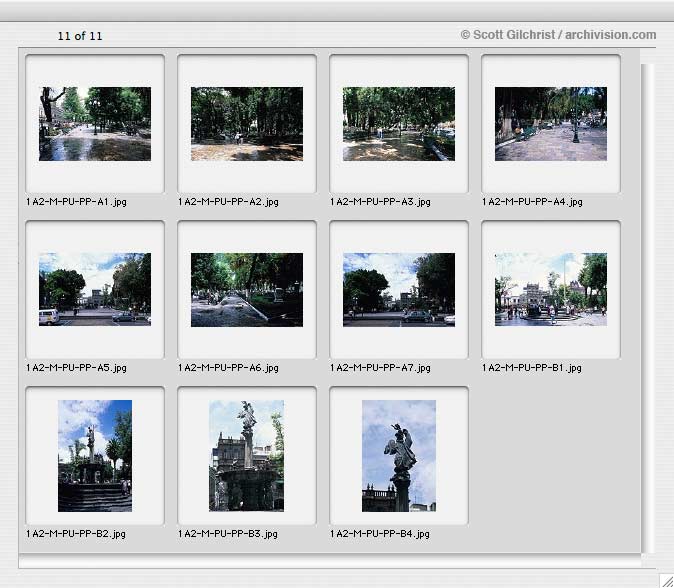Click the window resize grip corner

click(x=666, y=580)
